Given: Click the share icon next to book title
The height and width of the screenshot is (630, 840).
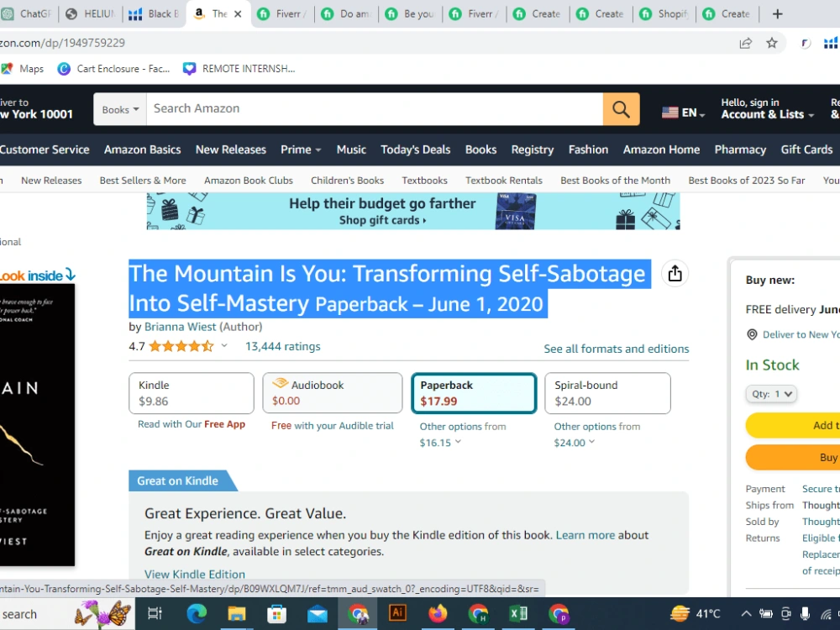Looking at the screenshot, I should pyautogui.click(x=675, y=274).
